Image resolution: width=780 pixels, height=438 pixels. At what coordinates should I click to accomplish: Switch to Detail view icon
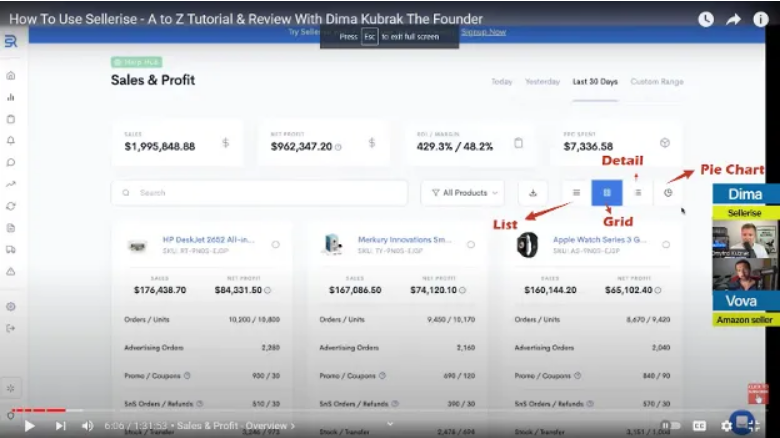pyautogui.click(x=638, y=193)
